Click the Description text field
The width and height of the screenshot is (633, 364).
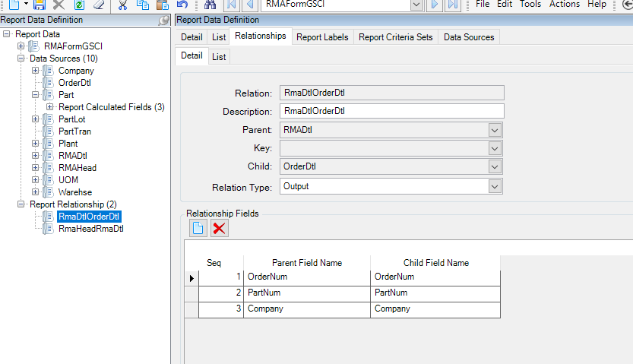coord(391,111)
